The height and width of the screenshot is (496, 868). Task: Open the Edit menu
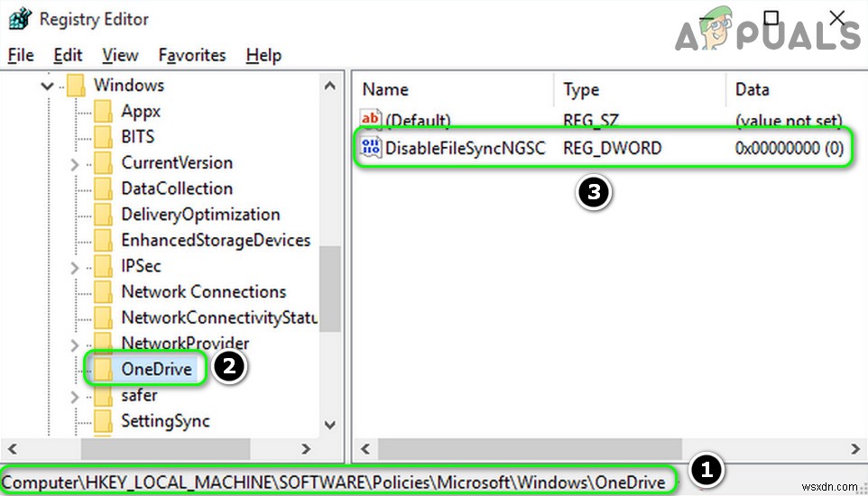click(68, 55)
